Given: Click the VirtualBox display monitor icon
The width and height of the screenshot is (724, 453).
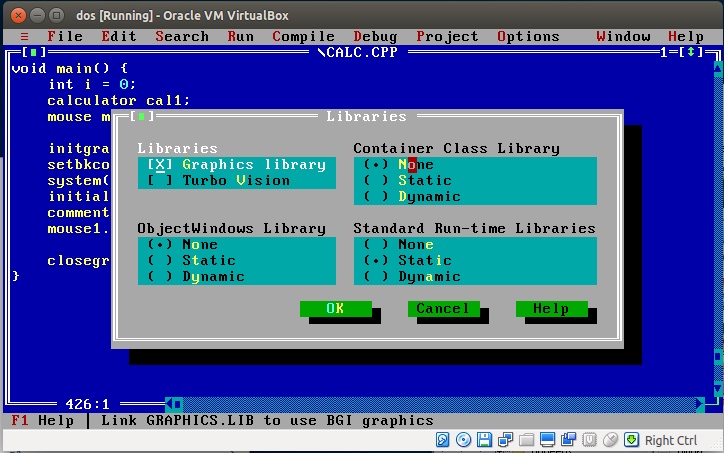Looking at the screenshot, I should click(x=547, y=439).
